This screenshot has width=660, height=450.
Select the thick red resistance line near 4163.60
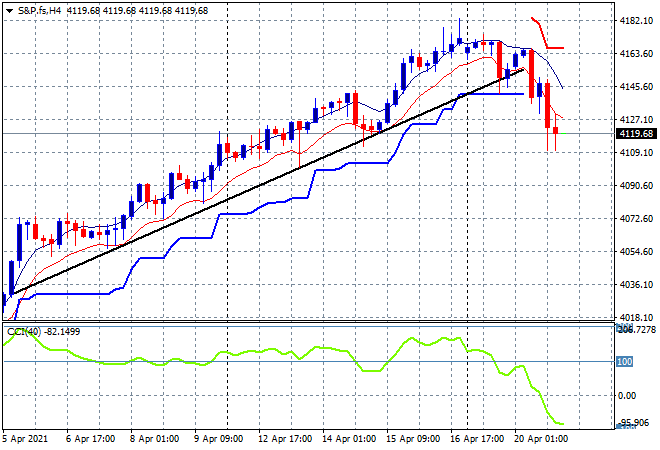547,46
